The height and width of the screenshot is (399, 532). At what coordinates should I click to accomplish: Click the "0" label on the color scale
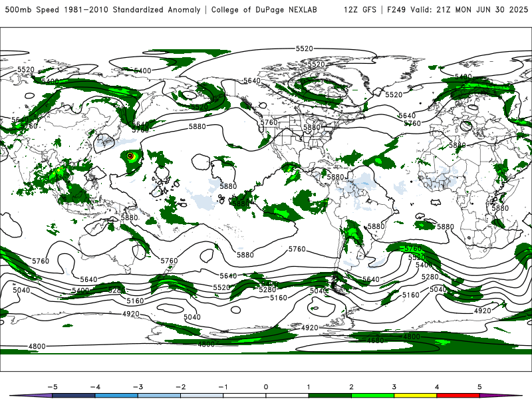tap(265, 387)
